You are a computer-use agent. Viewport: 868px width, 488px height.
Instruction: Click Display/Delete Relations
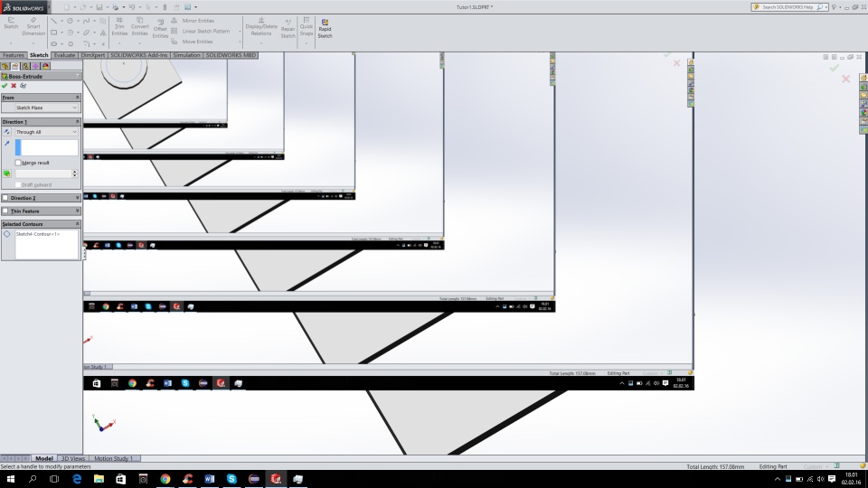pos(261,26)
